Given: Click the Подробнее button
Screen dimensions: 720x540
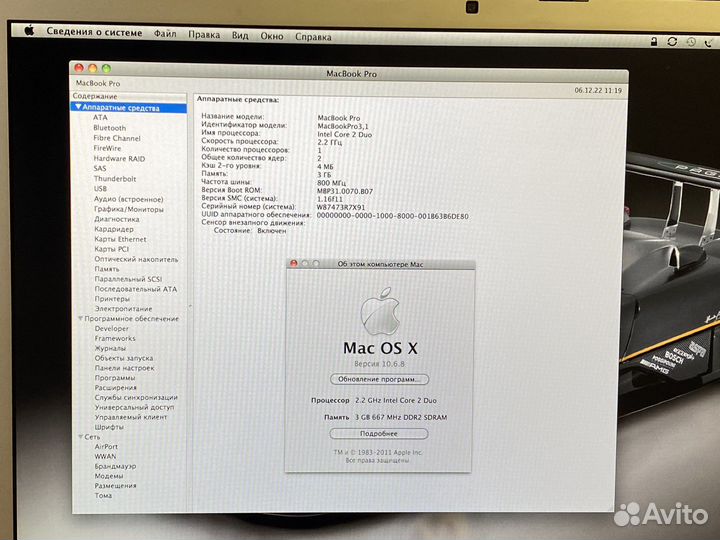Looking at the screenshot, I should pos(379,433).
